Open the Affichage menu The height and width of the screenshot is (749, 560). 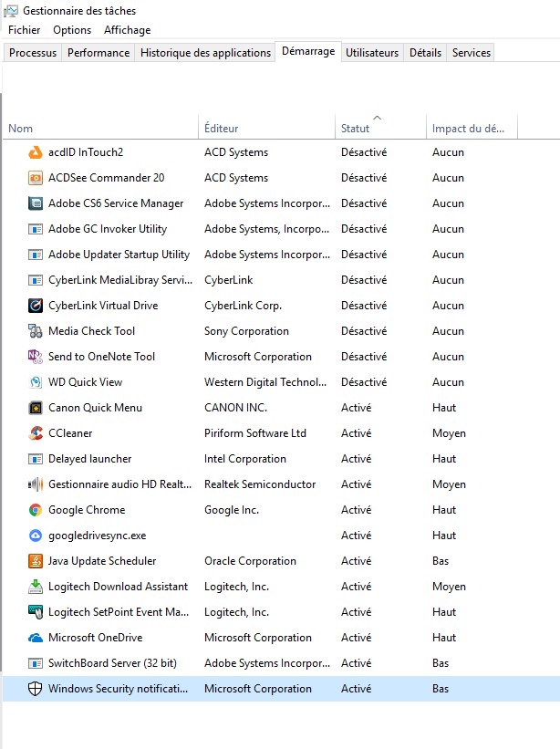point(127,30)
